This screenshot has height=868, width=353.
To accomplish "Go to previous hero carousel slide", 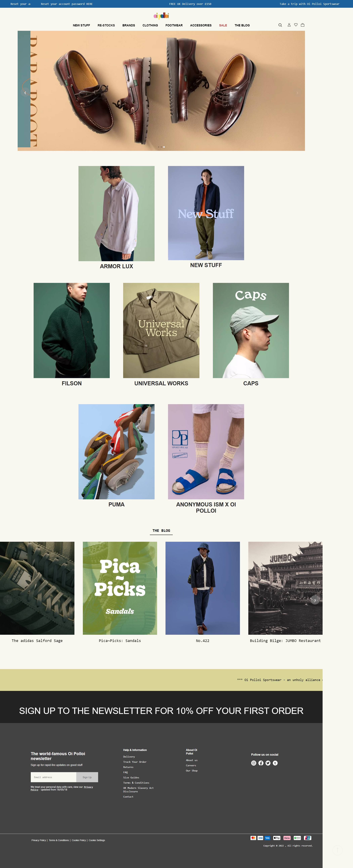I will click(25, 92).
